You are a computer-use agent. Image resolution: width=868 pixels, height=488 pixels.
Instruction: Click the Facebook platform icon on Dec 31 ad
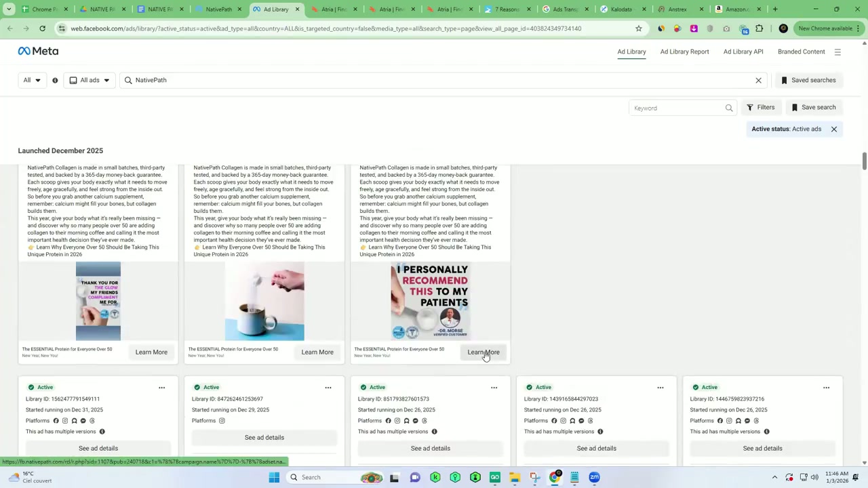pyautogui.click(x=56, y=420)
